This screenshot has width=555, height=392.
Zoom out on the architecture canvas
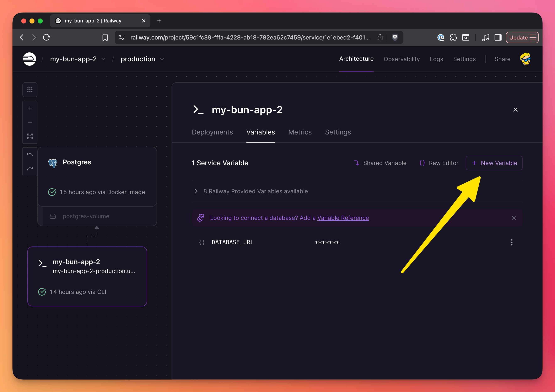(x=30, y=122)
